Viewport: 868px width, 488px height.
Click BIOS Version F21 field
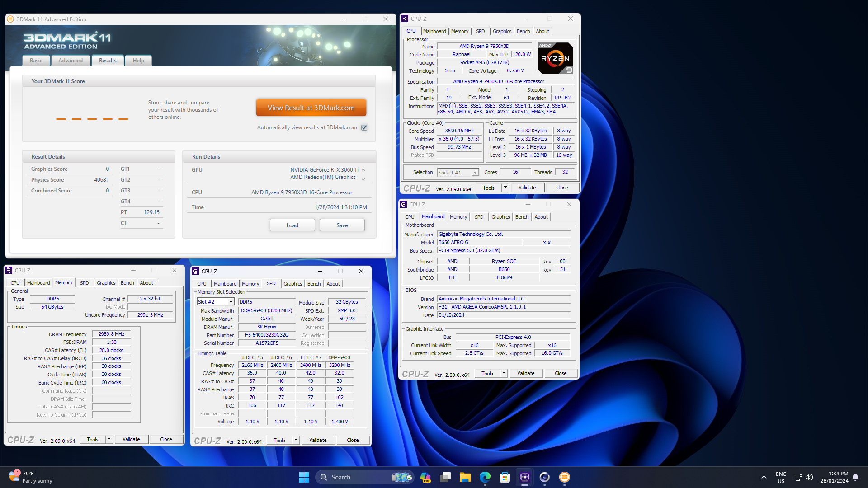[504, 307]
